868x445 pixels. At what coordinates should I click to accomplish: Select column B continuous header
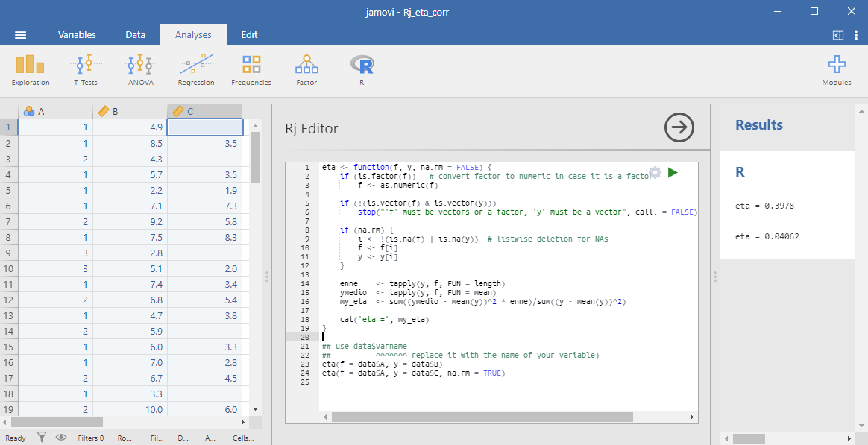[130, 111]
